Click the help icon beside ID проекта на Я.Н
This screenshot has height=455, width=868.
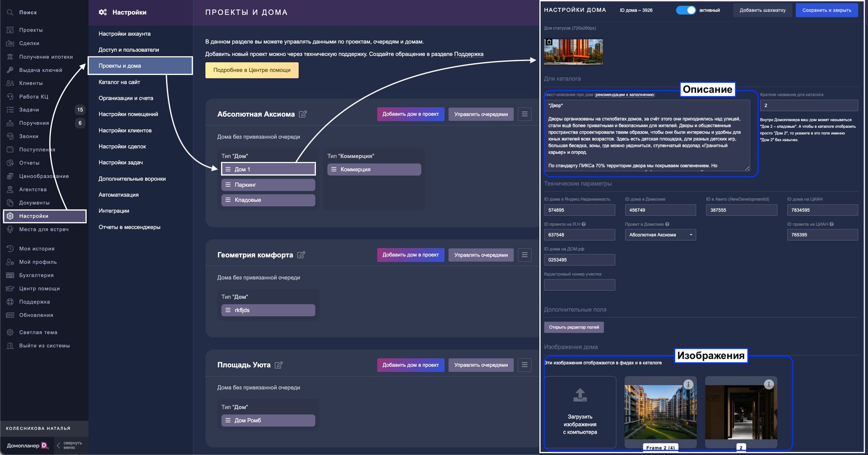click(584, 224)
